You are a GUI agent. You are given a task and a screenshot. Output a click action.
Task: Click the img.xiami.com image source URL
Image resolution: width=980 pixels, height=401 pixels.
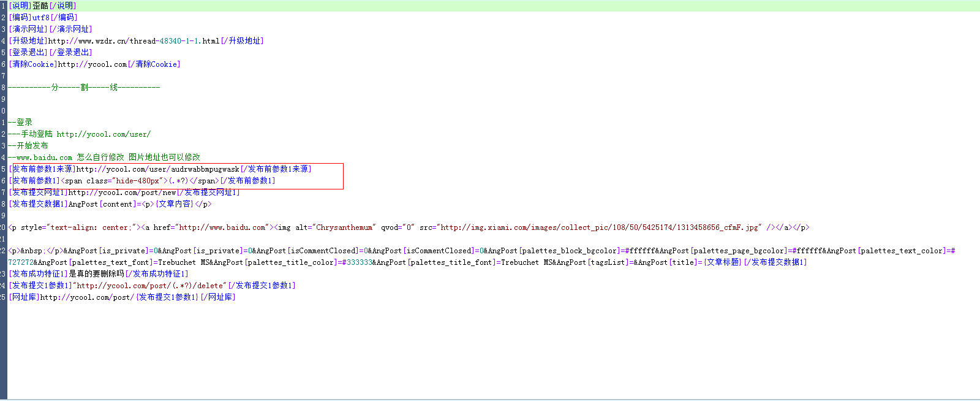coord(600,227)
